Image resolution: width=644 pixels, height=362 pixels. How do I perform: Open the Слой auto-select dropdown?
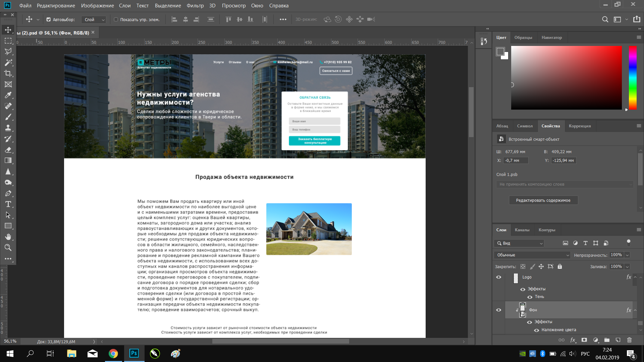94,19
